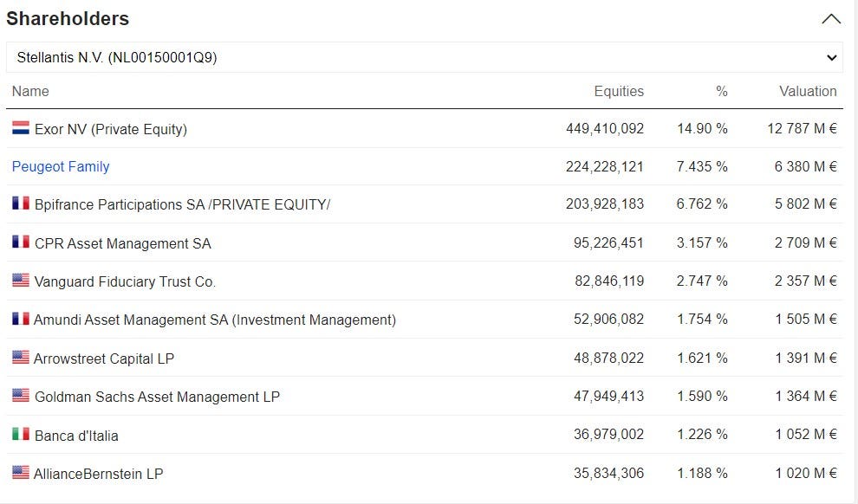The width and height of the screenshot is (858, 504).
Task: Click the French flag next to CPR Asset Management
Action: pos(21,242)
